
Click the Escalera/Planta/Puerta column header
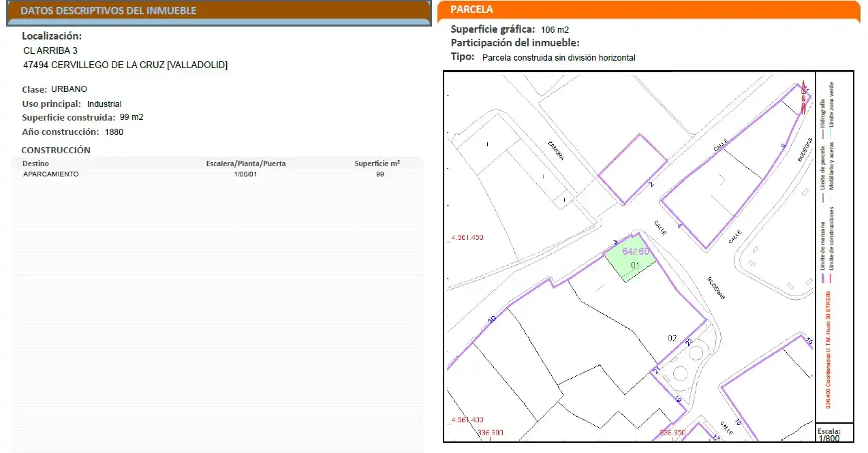246,163
